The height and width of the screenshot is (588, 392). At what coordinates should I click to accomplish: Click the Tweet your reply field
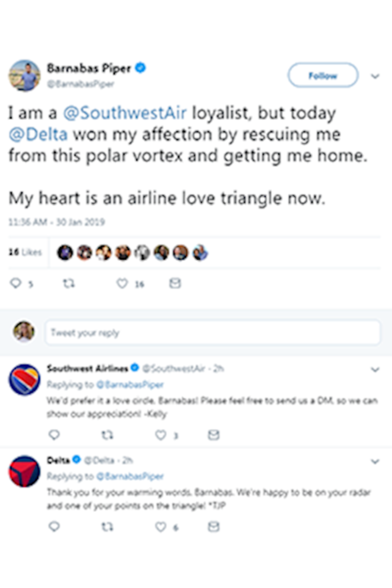tap(212, 333)
